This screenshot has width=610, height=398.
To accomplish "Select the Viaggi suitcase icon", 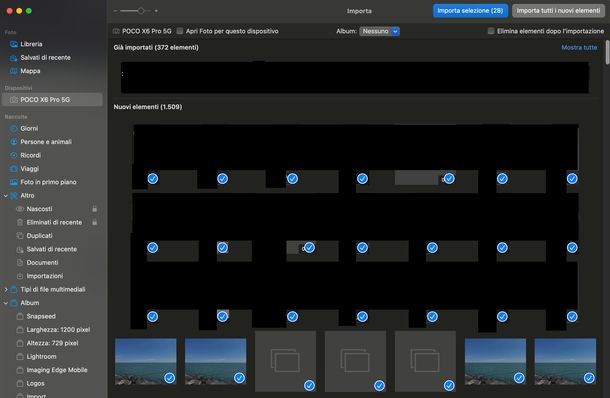I will [x=14, y=168].
